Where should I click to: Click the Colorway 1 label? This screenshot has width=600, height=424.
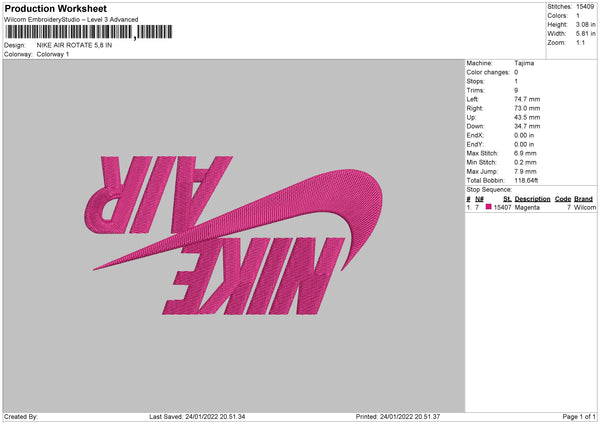(x=53, y=54)
